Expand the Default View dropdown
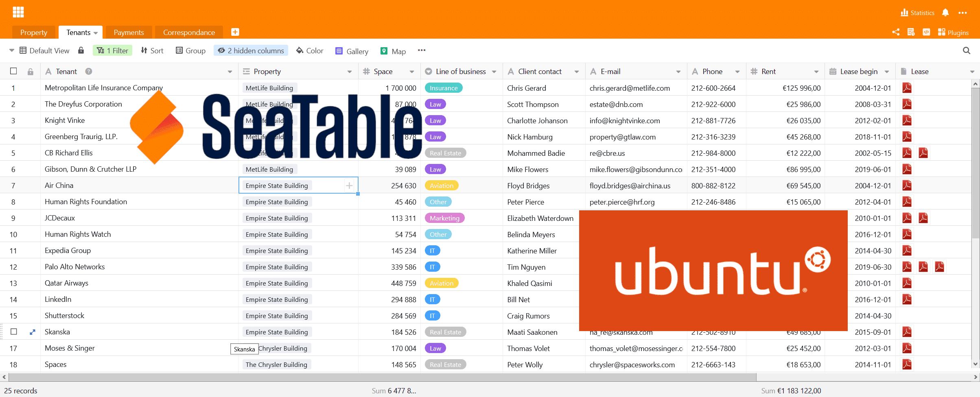 12,50
